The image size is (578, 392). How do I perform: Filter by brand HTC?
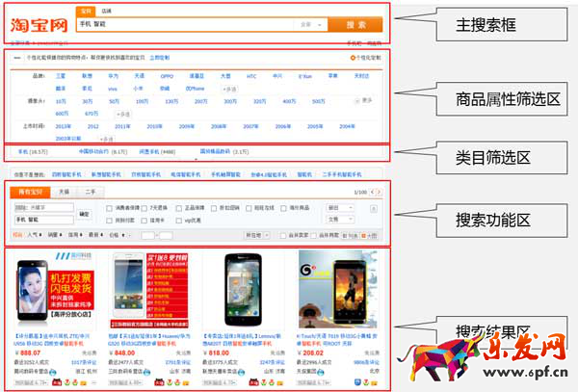click(251, 76)
